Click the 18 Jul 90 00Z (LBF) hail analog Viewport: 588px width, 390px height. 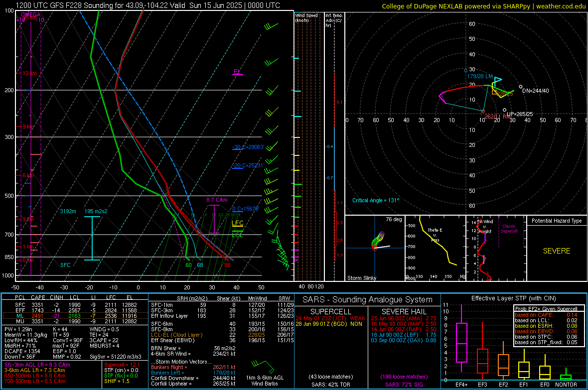coord(404,335)
